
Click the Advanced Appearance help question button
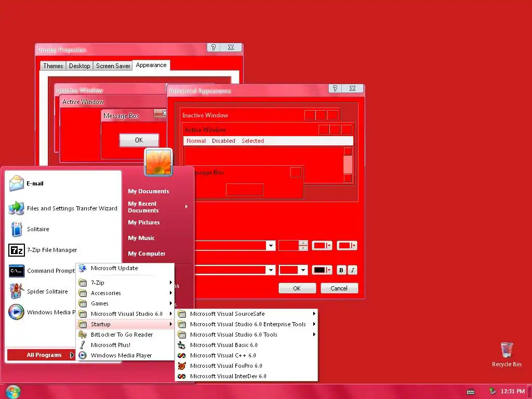coord(335,88)
